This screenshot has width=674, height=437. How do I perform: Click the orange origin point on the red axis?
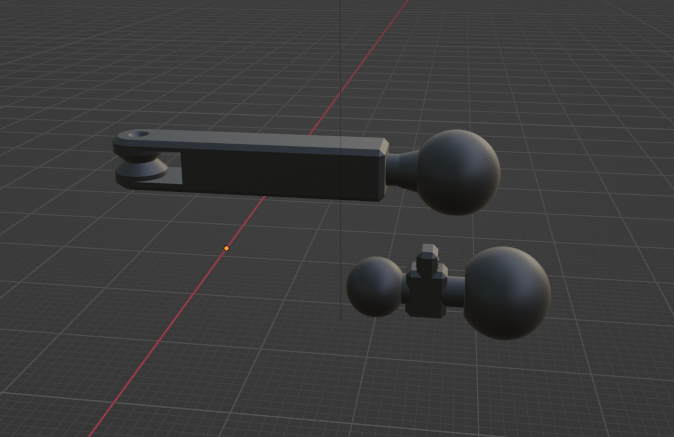pyautogui.click(x=227, y=248)
